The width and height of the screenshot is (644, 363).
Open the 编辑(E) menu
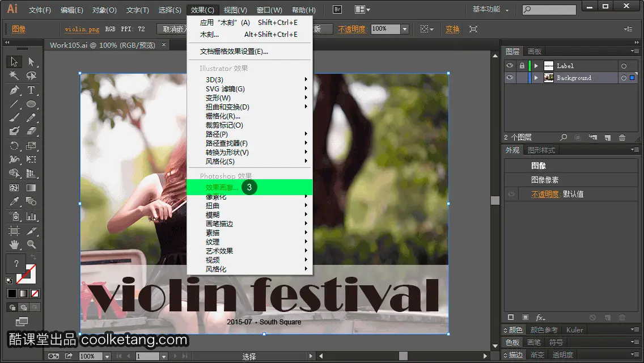tap(72, 10)
